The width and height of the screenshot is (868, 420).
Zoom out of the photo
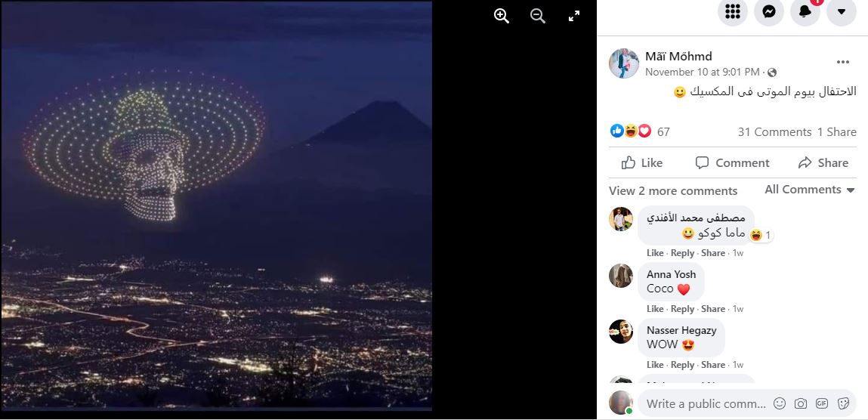[x=538, y=16]
